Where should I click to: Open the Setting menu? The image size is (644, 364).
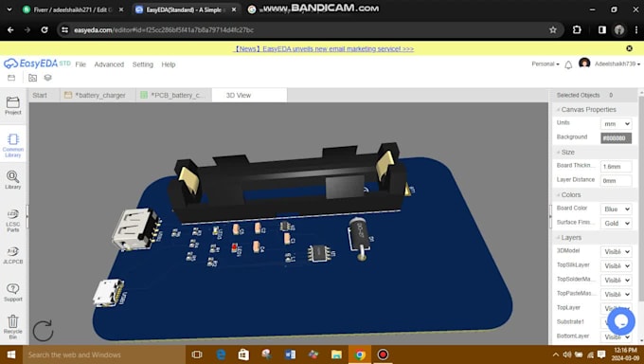(142, 64)
